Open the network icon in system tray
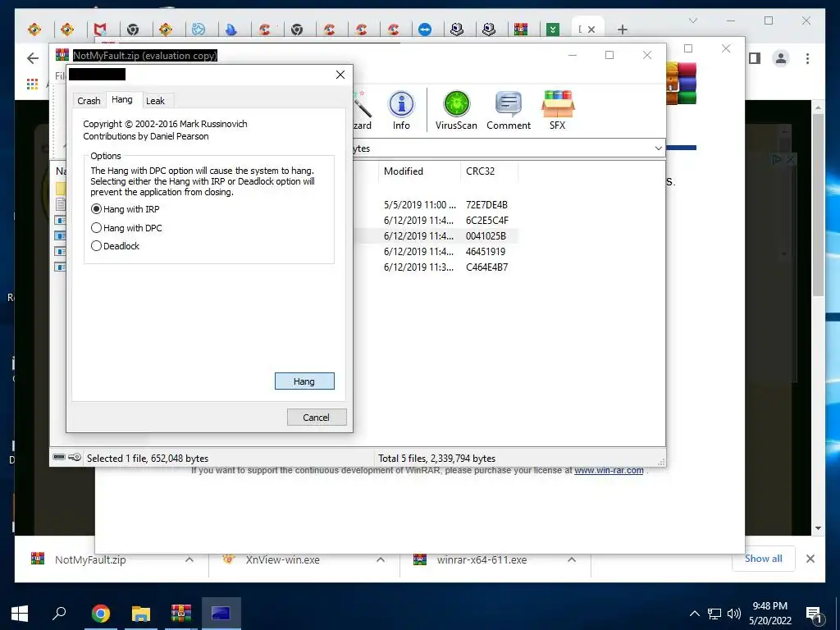The height and width of the screenshot is (630, 840). [x=714, y=614]
